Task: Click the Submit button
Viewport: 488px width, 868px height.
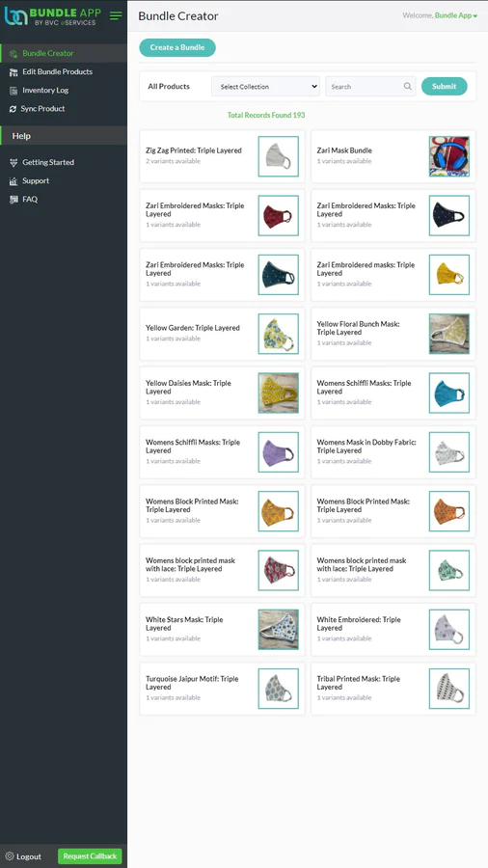Action: pyautogui.click(x=445, y=87)
